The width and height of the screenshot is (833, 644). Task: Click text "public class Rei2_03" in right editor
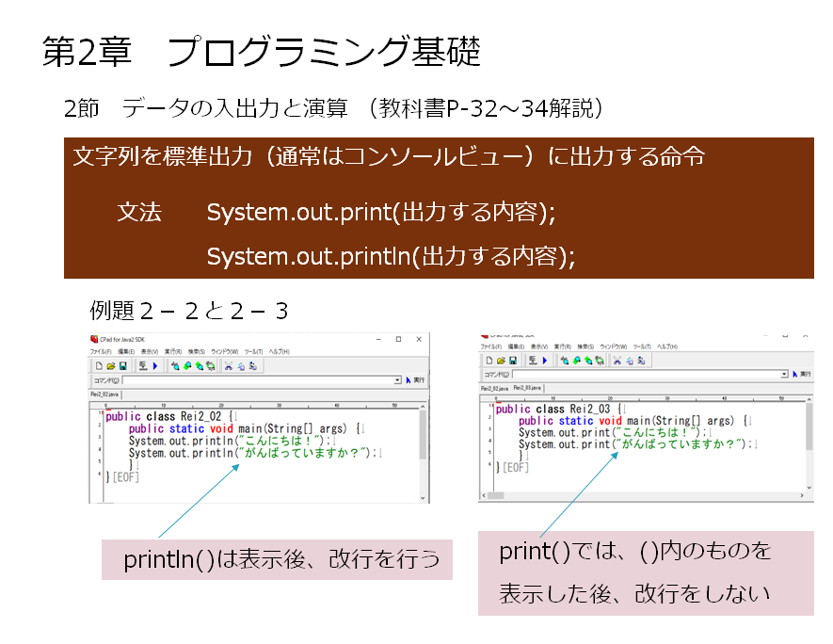(x=553, y=410)
